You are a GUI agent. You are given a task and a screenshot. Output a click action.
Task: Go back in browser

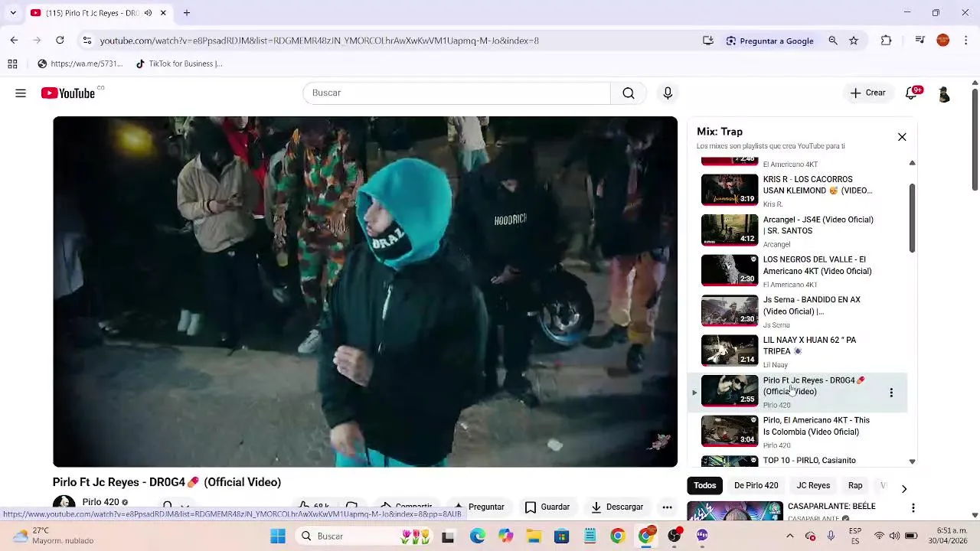pos(14,41)
